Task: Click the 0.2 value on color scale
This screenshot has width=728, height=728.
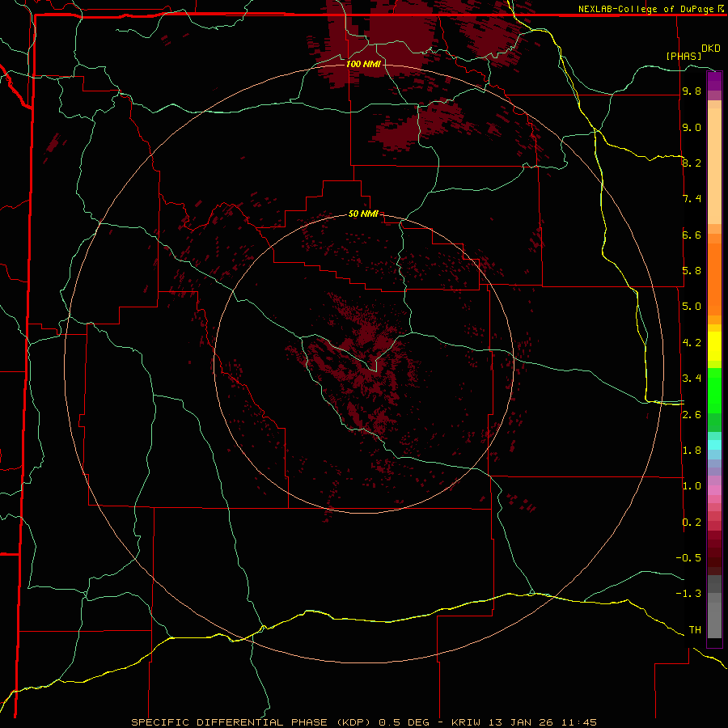Action: [692, 523]
